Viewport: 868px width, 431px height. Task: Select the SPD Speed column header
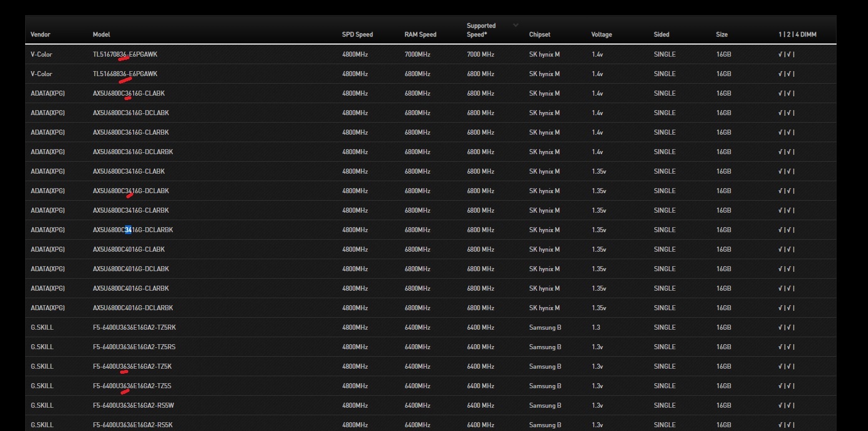click(357, 35)
